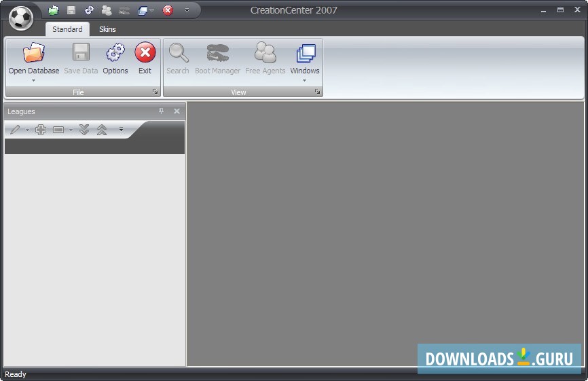Close the CreationCenter 2007 window
The image size is (588, 381).
578,10
